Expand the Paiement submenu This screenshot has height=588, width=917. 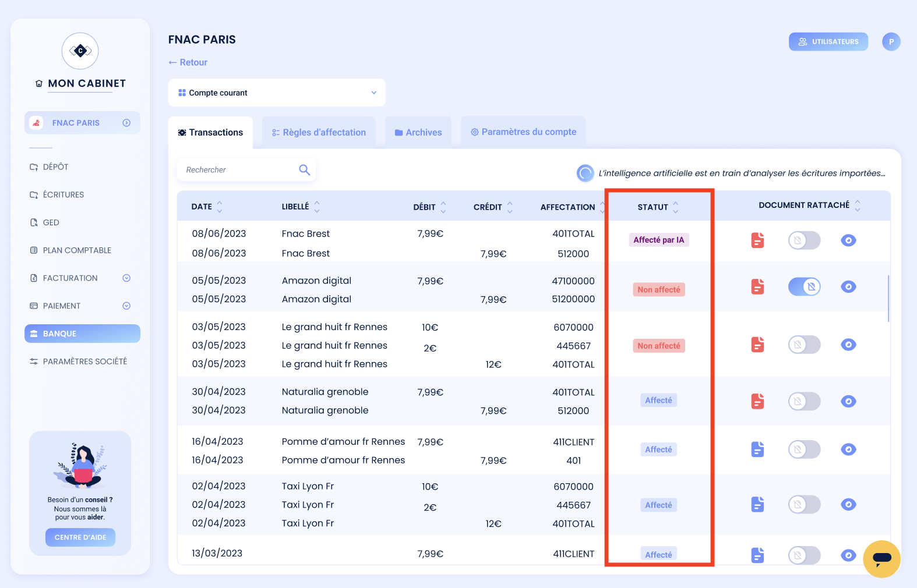coord(126,306)
